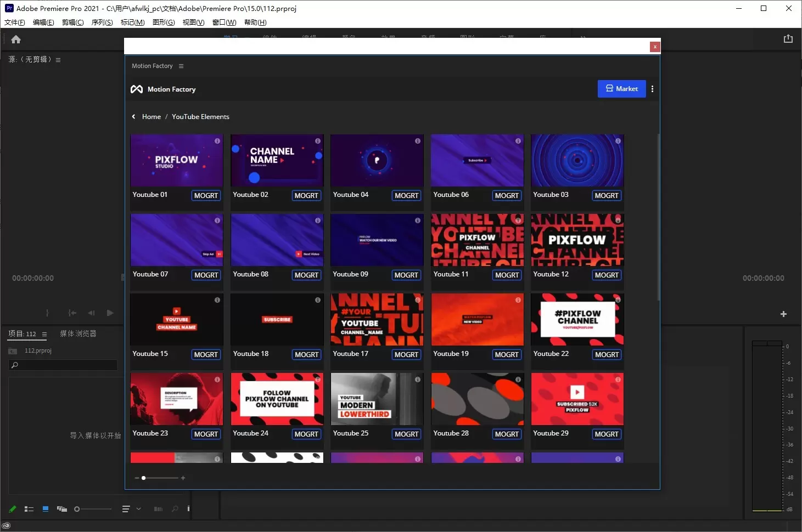This screenshot has width=802, height=532.
Task: Open the 标记(M) menu
Action: coord(132,22)
